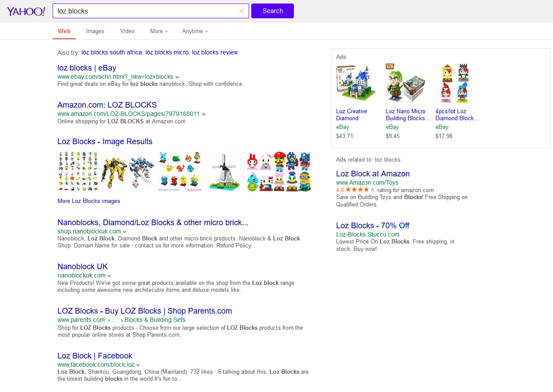Click the $17.98 price text
553x392 pixels.
(444, 136)
